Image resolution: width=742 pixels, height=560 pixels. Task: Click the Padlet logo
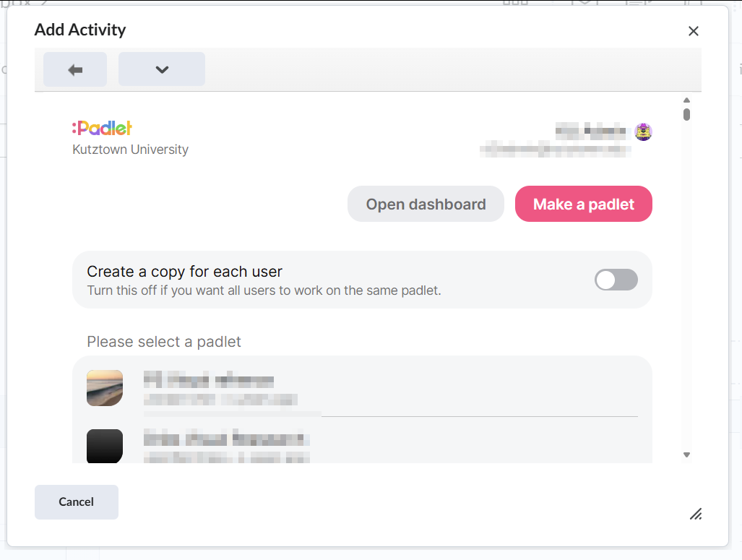point(102,128)
